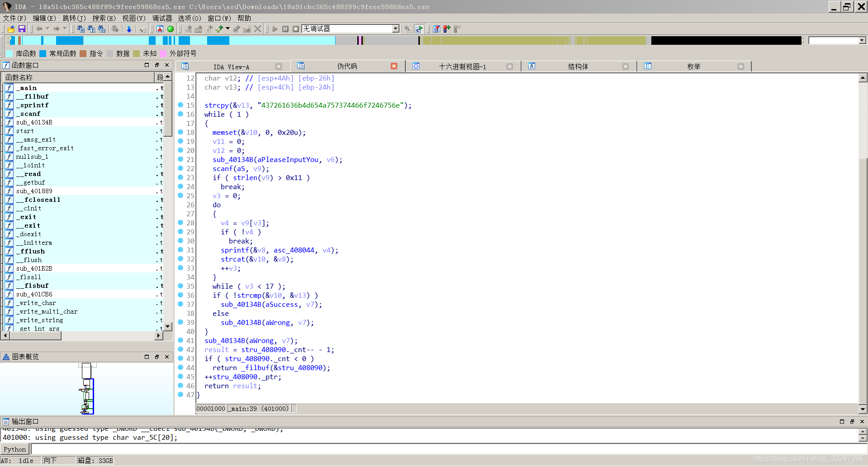Click the Open file toolbar icon

click(x=11, y=29)
